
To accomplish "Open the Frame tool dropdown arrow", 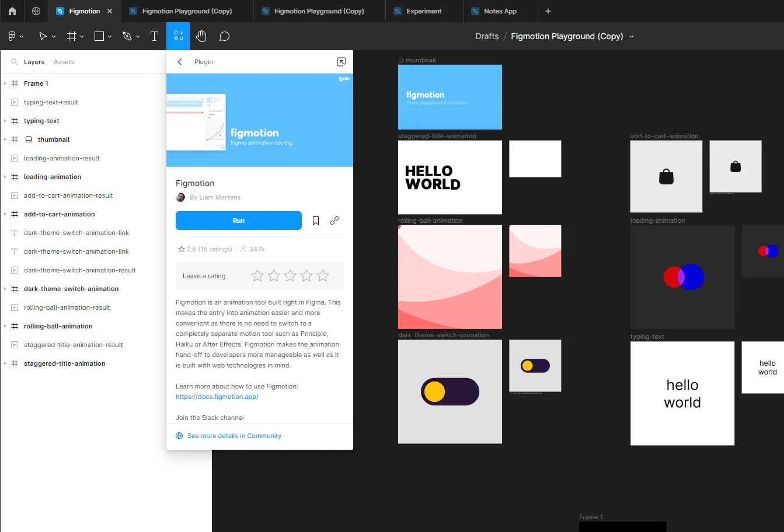I will [82, 37].
